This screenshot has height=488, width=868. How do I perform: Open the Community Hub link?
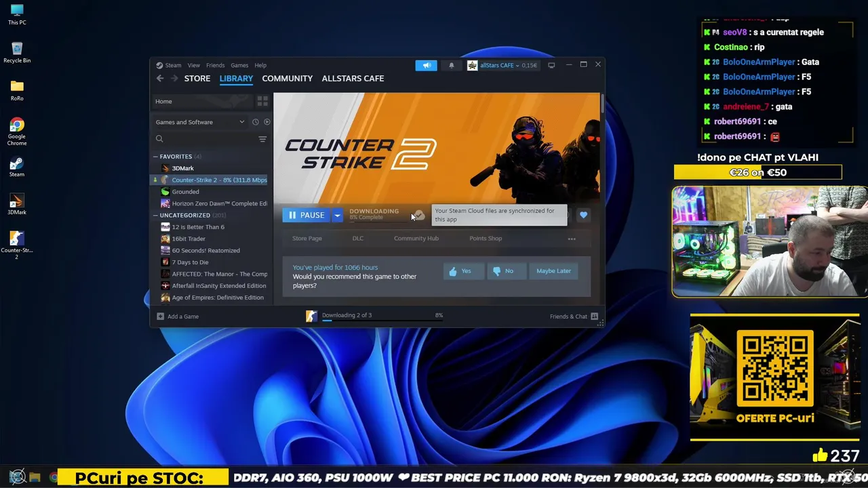coord(416,239)
